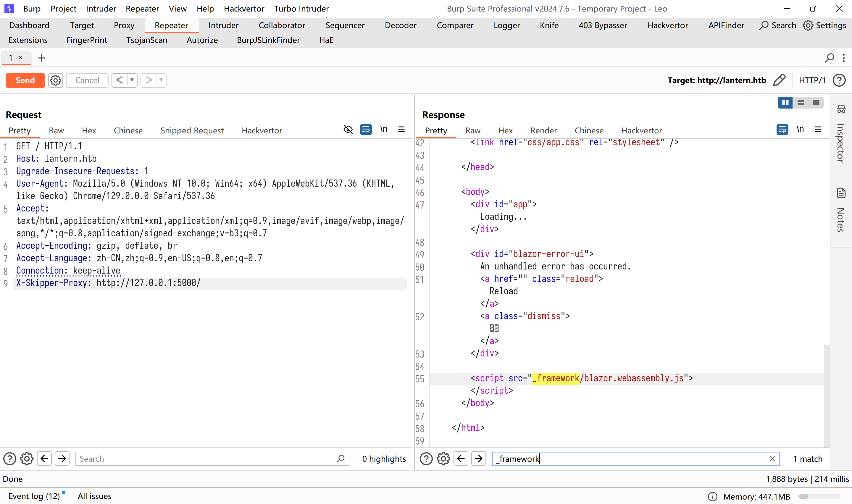Close Repeater tab 1
852x504 pixels.
tap(21, 58)
